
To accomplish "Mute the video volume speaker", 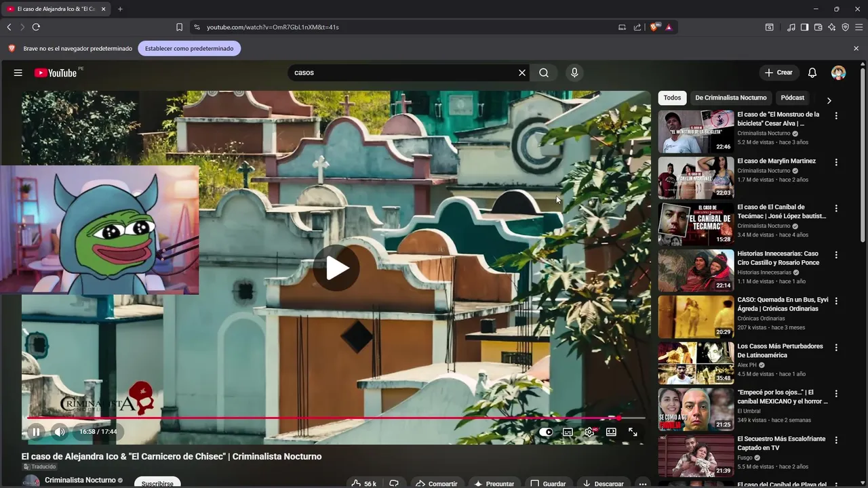I will coord(60,432).
